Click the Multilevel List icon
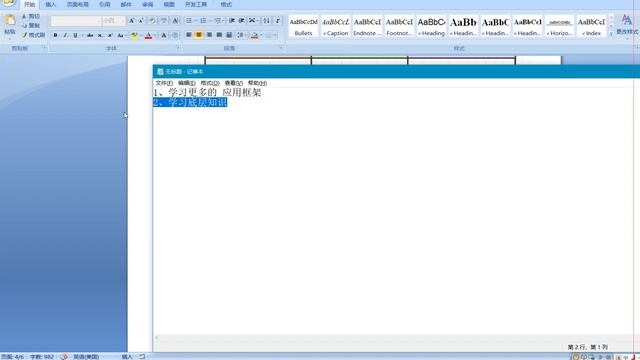Image resolution: width=640 pixels, height=360 pixels. pyautogui.click(x=218, y=21)
